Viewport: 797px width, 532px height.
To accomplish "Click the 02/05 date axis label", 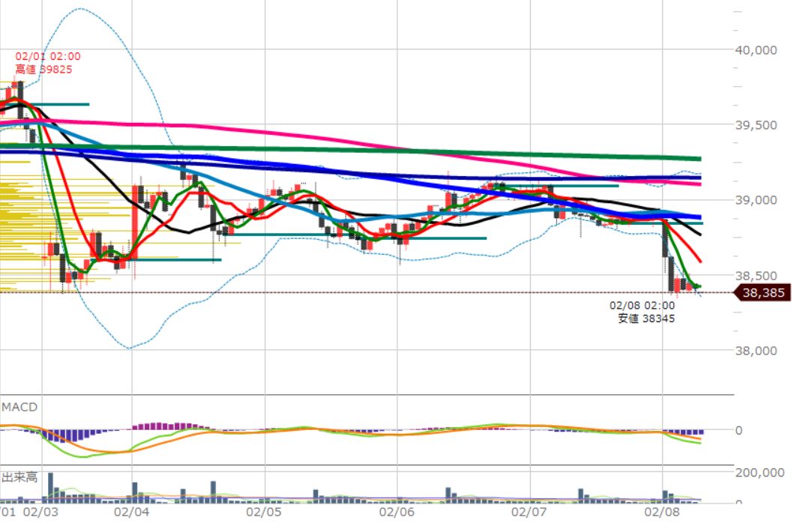I will 264,512.
